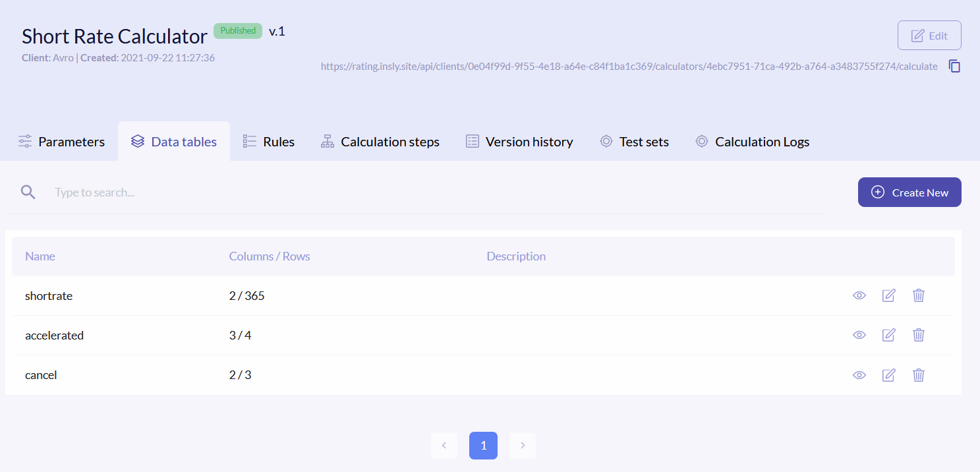The image size is (980, 472).
Task: Go to the previous page arrow
Action: 444,446
